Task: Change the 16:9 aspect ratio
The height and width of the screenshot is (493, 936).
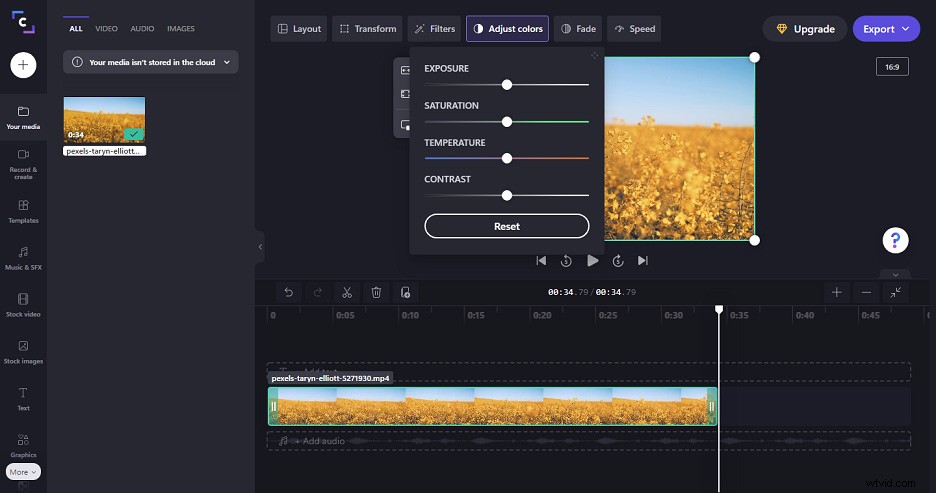Action: pos(892,67)
